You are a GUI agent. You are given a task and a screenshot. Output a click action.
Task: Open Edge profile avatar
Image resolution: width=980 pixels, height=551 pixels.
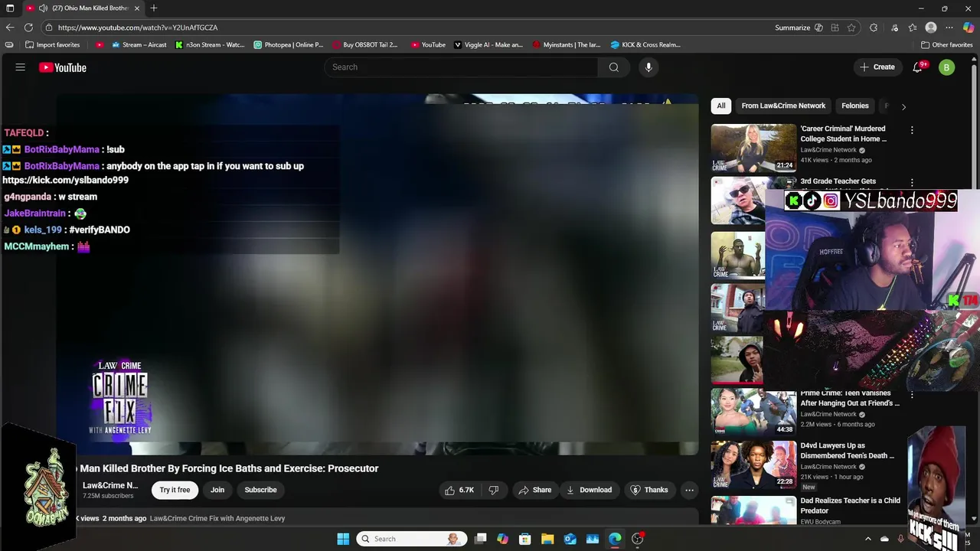point(931,28)
